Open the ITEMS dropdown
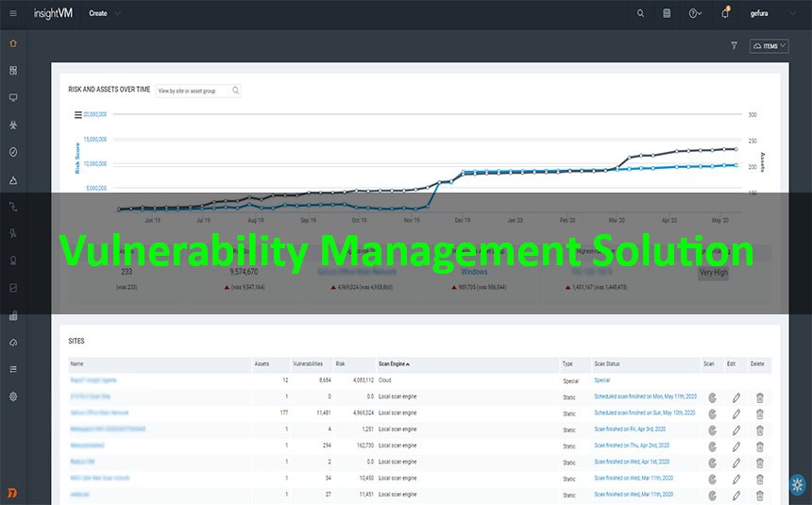 pyautogui.click(x=769, y=46)
